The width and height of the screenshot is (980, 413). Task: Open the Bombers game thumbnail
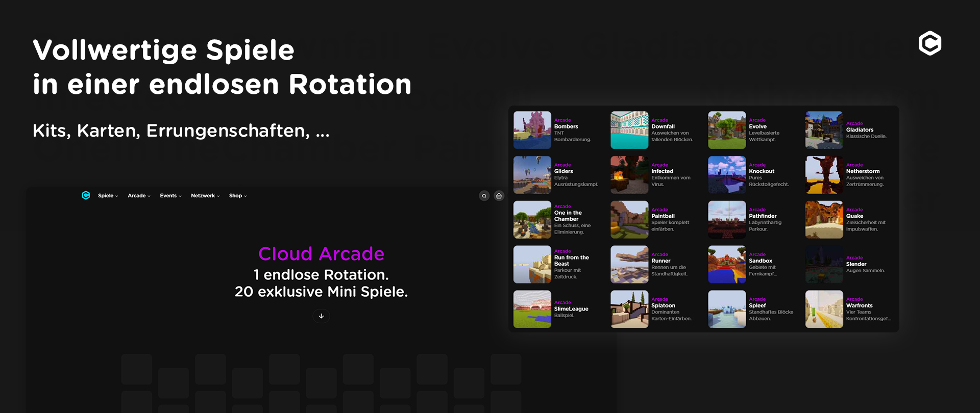pyautogui.click(x=532, y=130)
